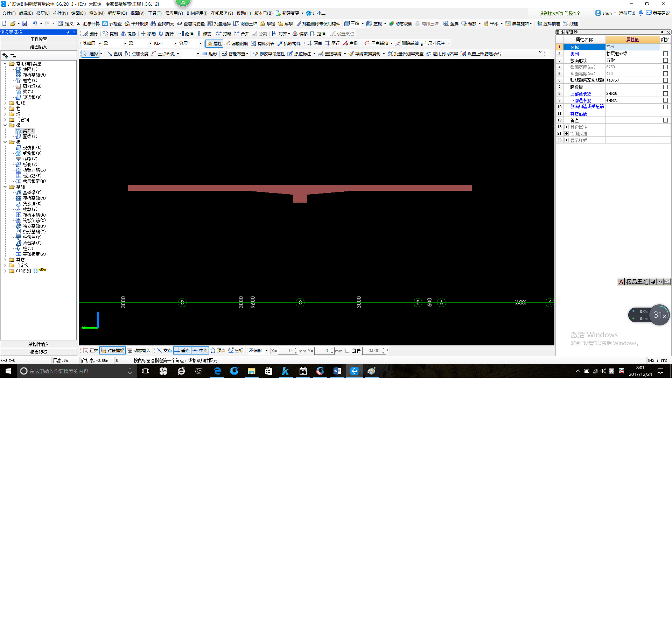Expand 其它属性 property group
Image resolution: width=672 pixels, height=625 pixels.
pyautogui.click(x=566, y=127)
